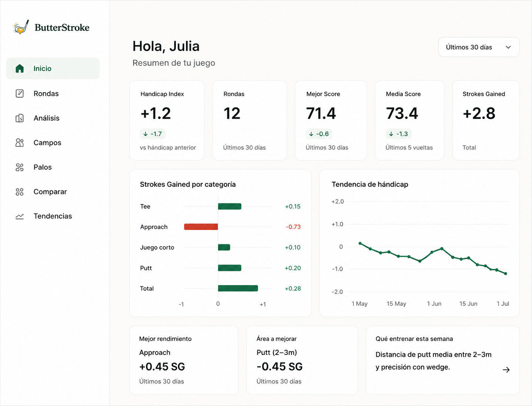Open the Área a mejorar card

tap(302, 360)
